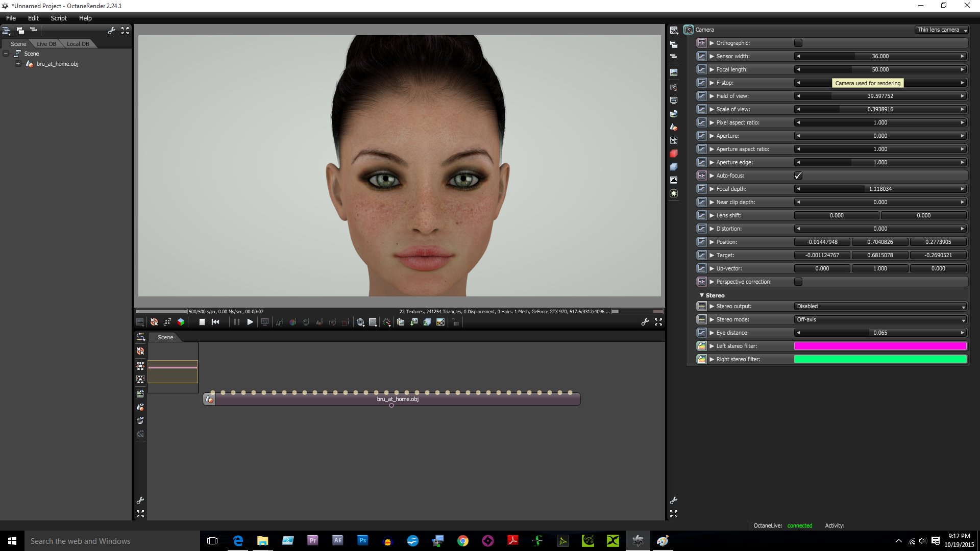The height and width of the screenshot is (551, 980).
Task: Select bru_at_home.obj in the scene tree
Action: tap(57, 64)
